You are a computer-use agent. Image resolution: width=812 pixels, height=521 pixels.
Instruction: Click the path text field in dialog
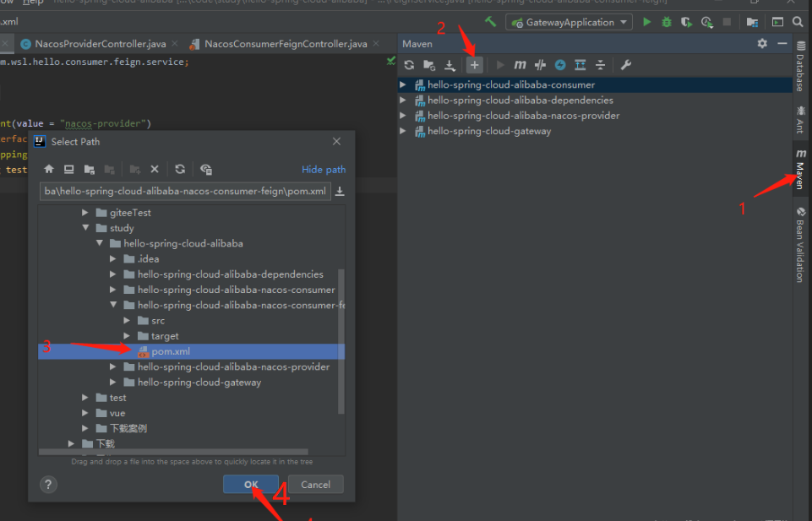(185, 191)
